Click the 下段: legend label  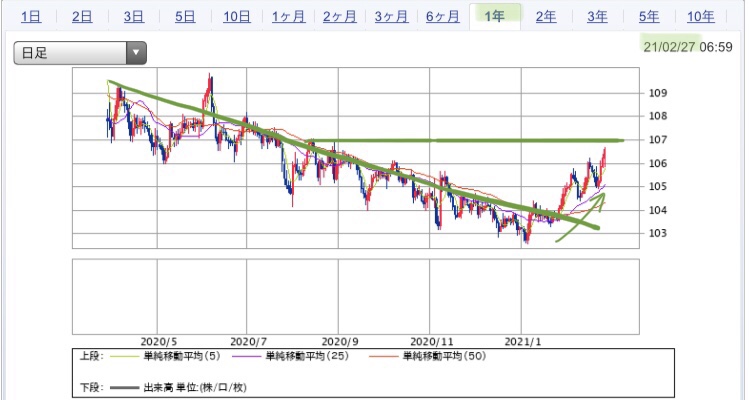click(x=91, y=387)
